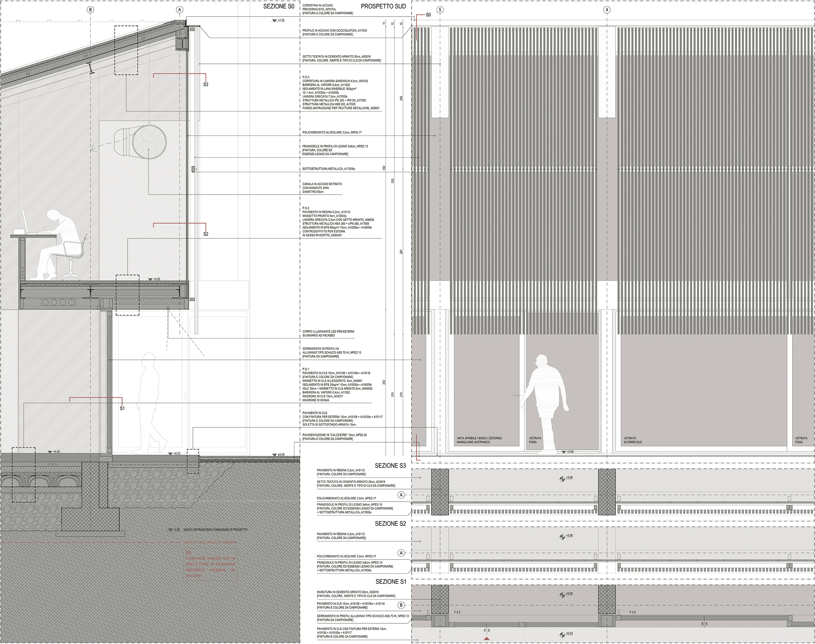
Task: Click the SEZIONE S2 heading
Action: pos(390,524)
